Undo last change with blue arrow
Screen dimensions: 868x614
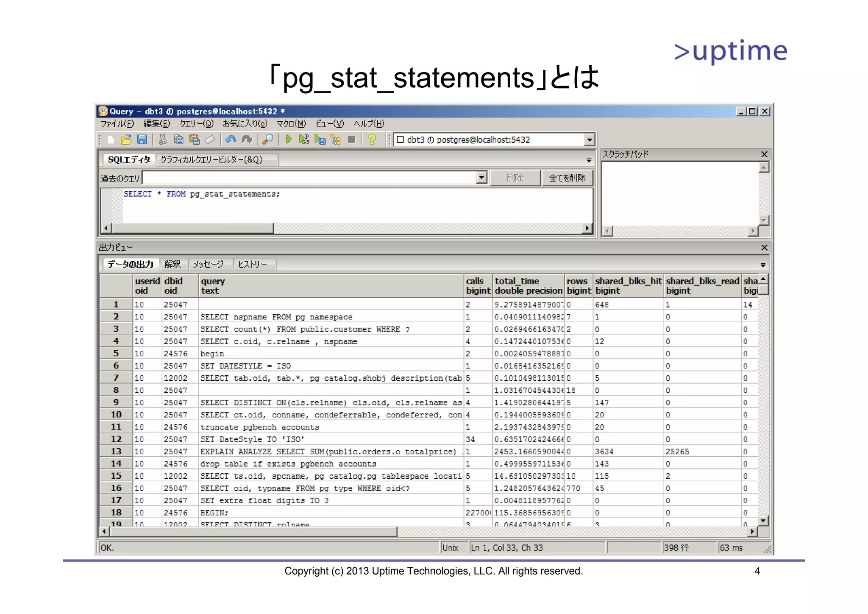[231, 140]
